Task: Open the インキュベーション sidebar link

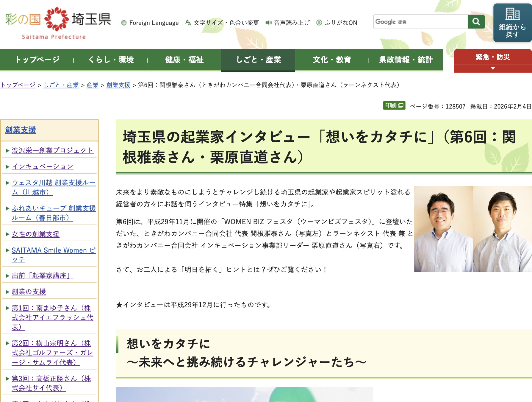Action: pos(42,167)
